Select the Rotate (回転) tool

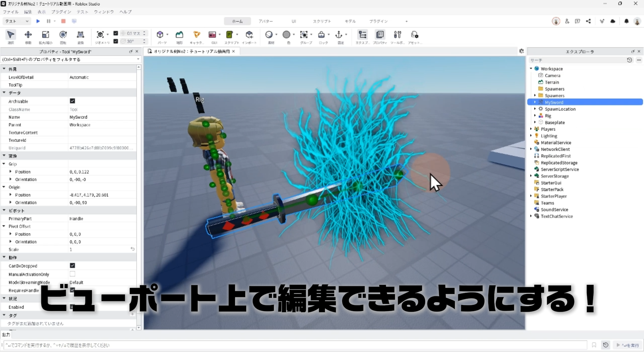pyautogui.click(x=63, y=35)
